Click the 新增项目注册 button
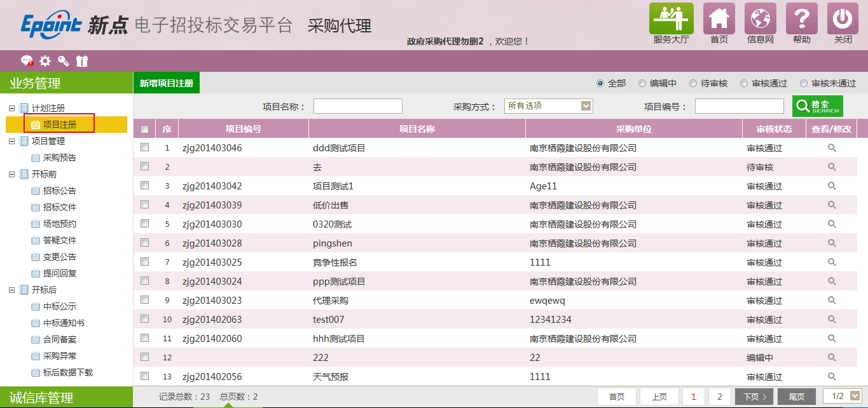This screenshot has width=868, height=408. 166,83
